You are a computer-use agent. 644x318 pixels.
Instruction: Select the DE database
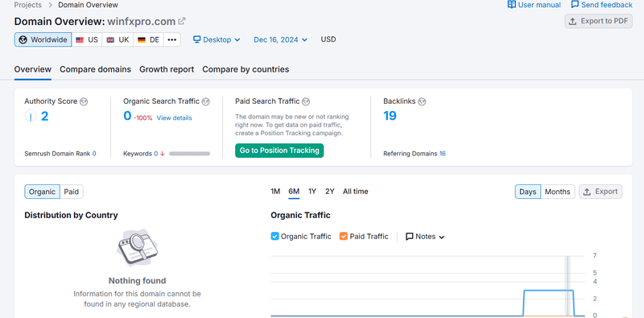[148, 40]
